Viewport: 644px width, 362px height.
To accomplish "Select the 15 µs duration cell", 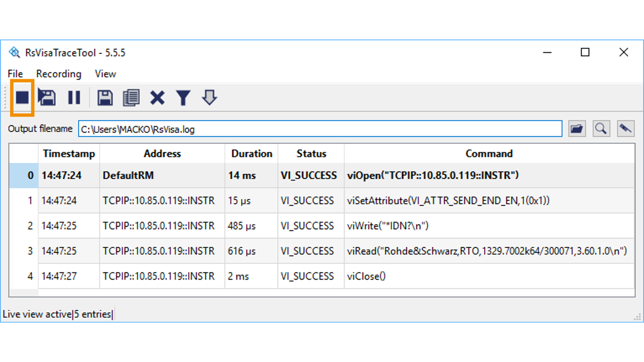I will (x=252, y=201).
